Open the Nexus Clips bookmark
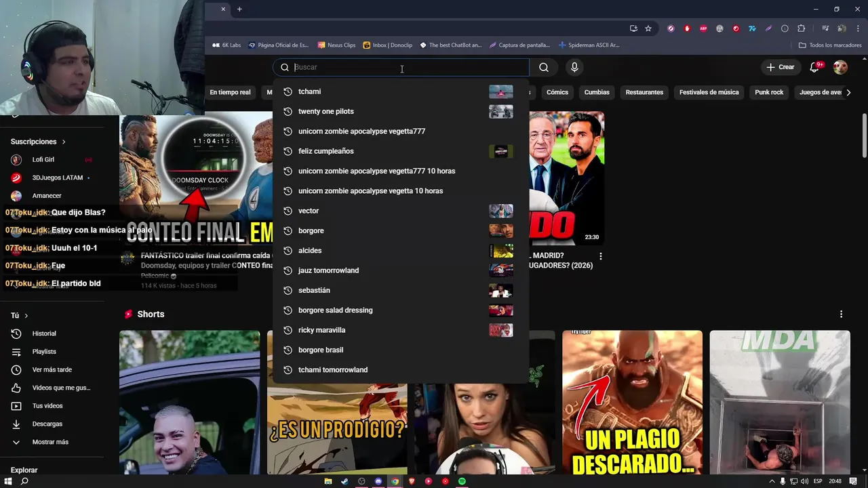 (x=336, y=45)
